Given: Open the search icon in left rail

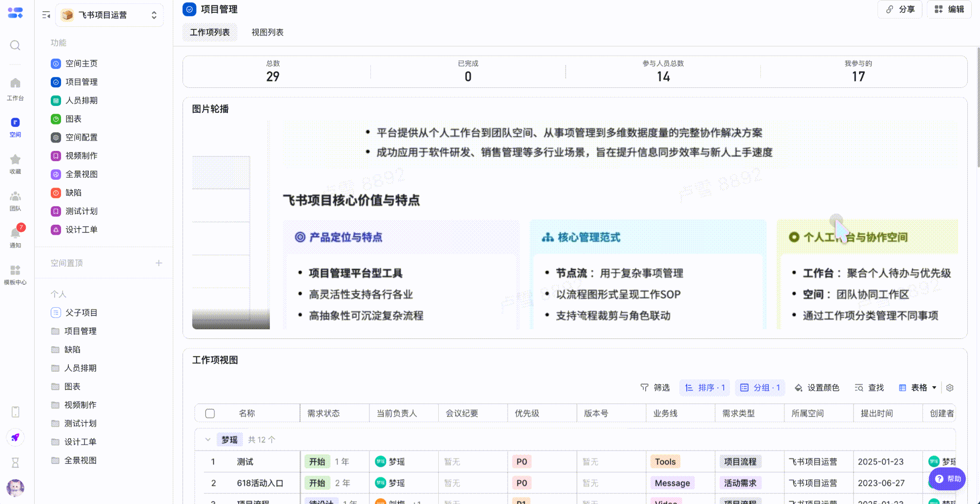Looking at the screenshot, I should click(15, 45).
